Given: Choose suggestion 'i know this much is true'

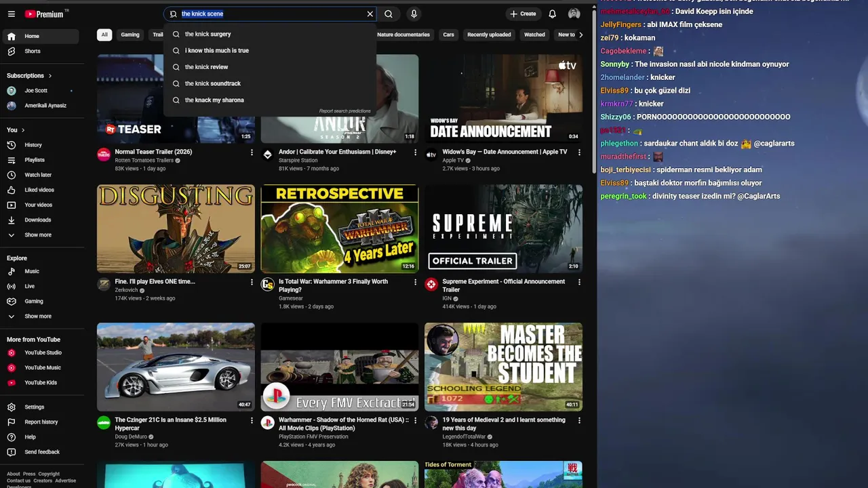Looking at the screenshot, I should (270, 50).
